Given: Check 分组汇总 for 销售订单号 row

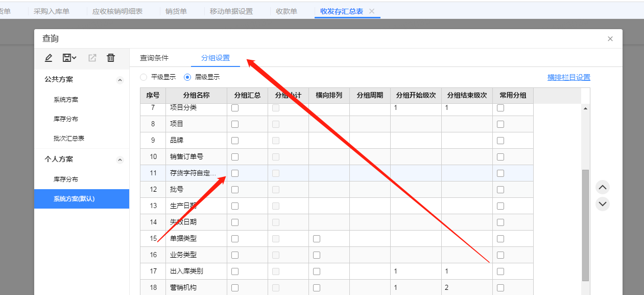Looking at the screenshot, I should [235, 157].
